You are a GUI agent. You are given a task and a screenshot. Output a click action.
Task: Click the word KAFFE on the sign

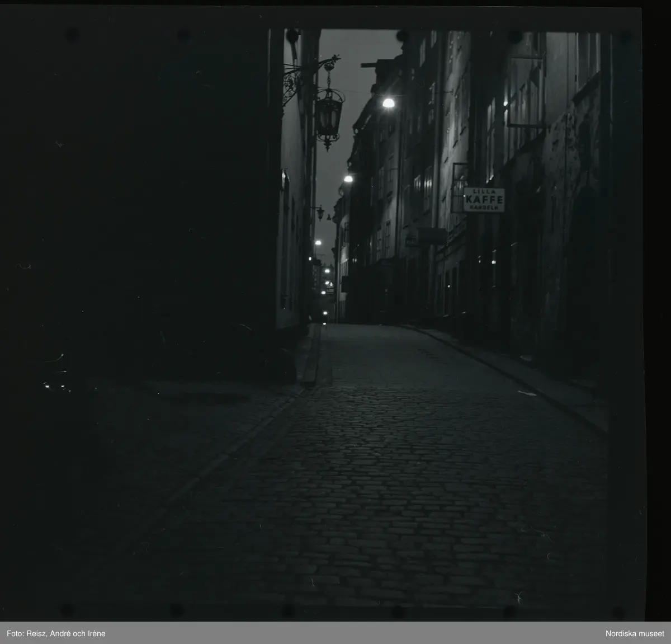[x=484, y=200]
